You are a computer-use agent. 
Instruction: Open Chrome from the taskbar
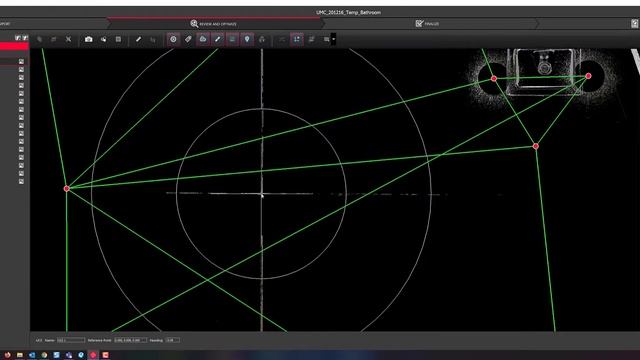point(44,355)
